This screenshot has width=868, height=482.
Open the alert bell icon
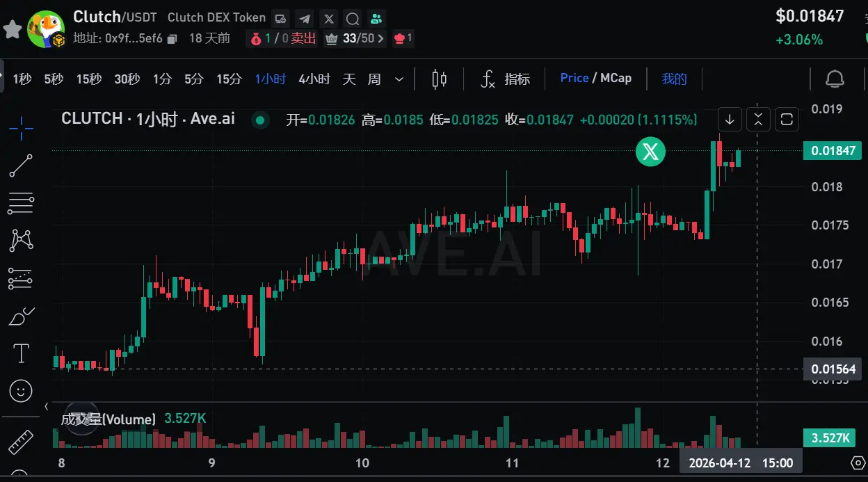click(835, 79)
